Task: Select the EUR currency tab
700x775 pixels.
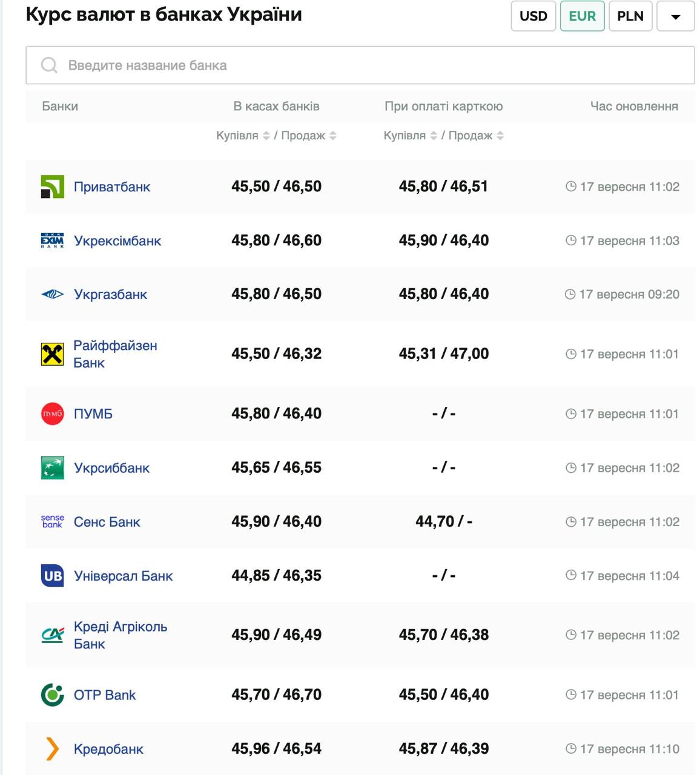Action: point(582,16)
